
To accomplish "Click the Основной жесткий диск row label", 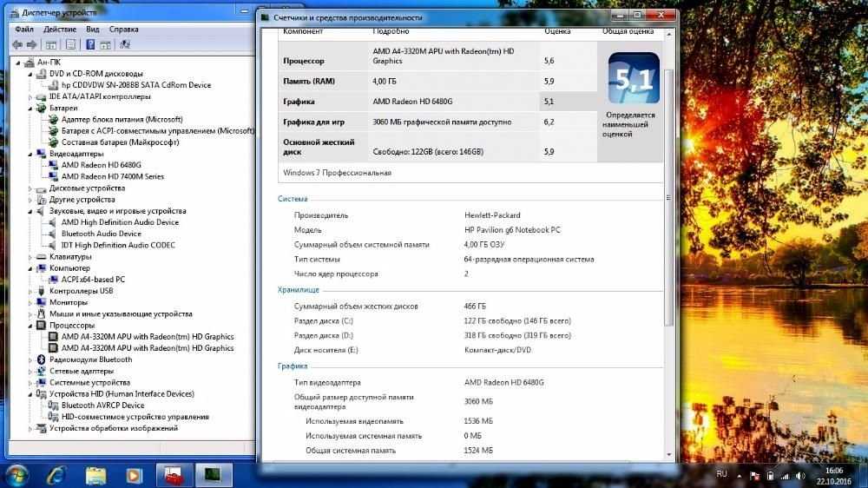I will (319, 147).
